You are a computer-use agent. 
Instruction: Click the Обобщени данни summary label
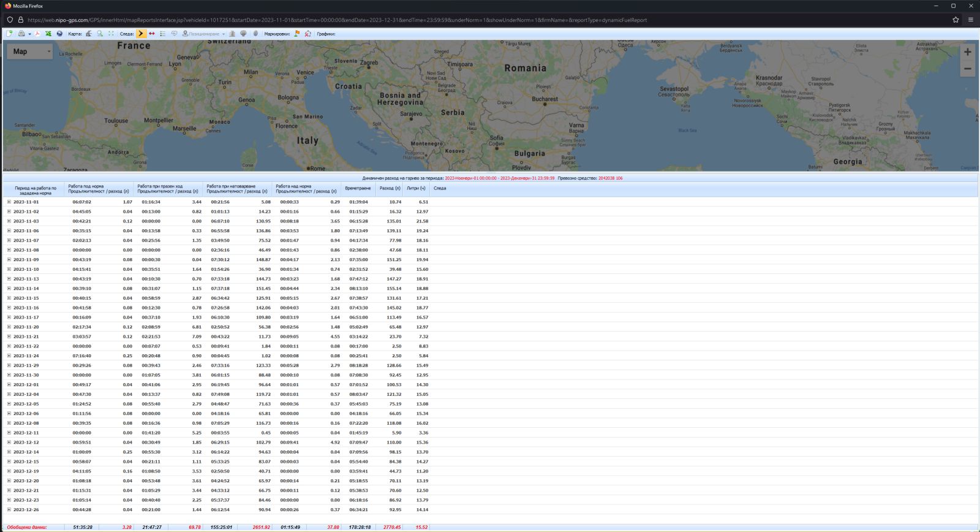pos(27,527)
